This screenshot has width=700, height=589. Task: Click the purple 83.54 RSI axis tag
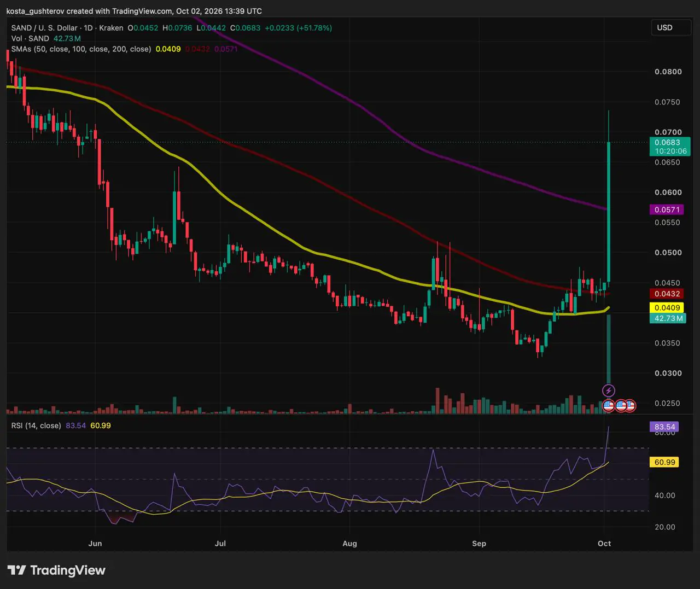(664, 427)
